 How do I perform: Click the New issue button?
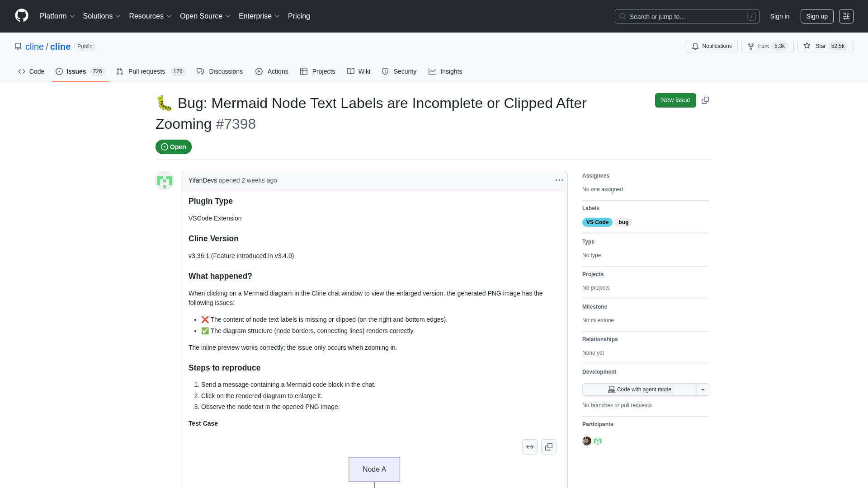click(675, 100)
